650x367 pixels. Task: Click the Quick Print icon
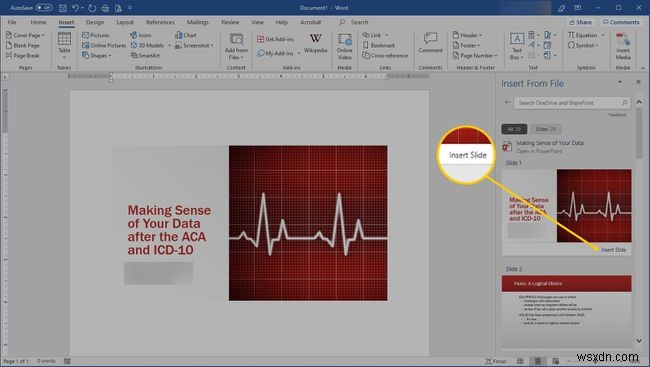tap(105, 8)
